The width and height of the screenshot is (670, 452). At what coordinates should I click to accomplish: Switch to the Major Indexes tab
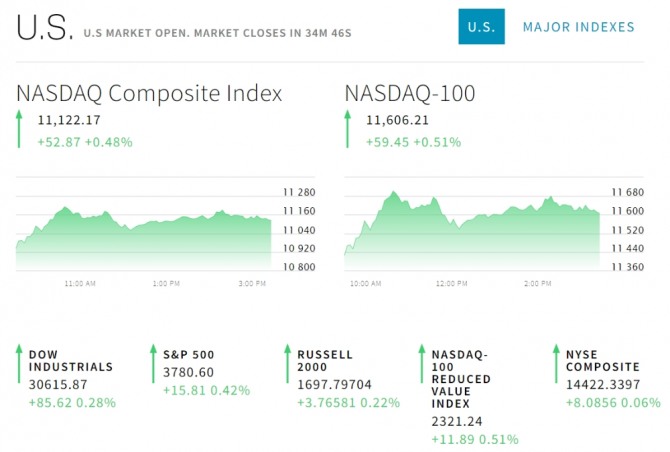point(578,27)
